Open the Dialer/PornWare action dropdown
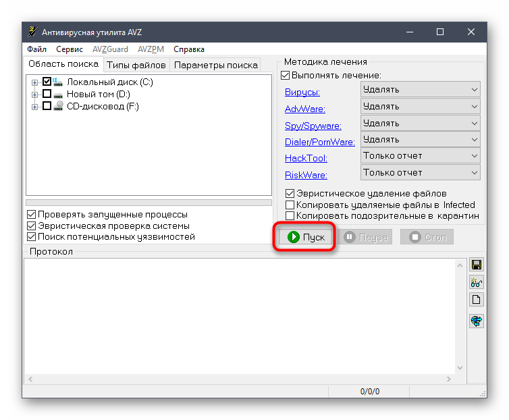 click(420, 139)
